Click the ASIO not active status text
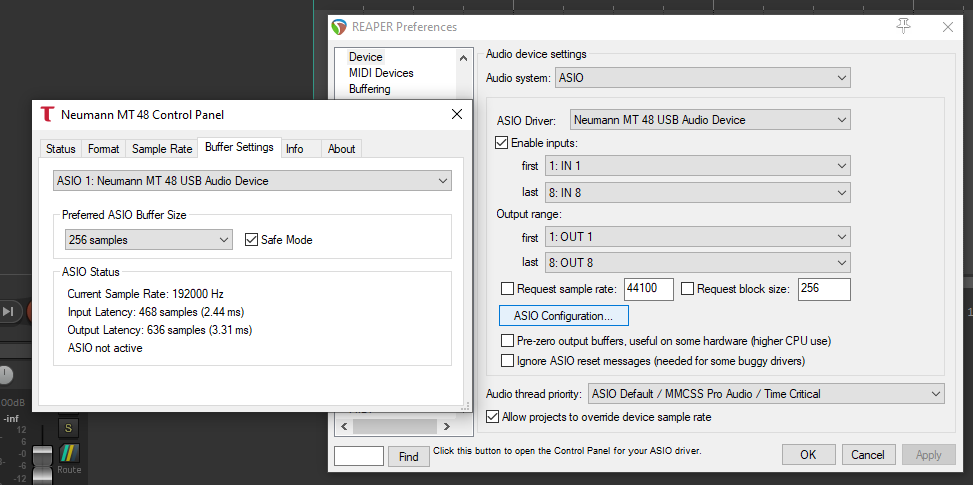Image resolution: width=973 pixels, height=485 pixels. coord(105,348)
